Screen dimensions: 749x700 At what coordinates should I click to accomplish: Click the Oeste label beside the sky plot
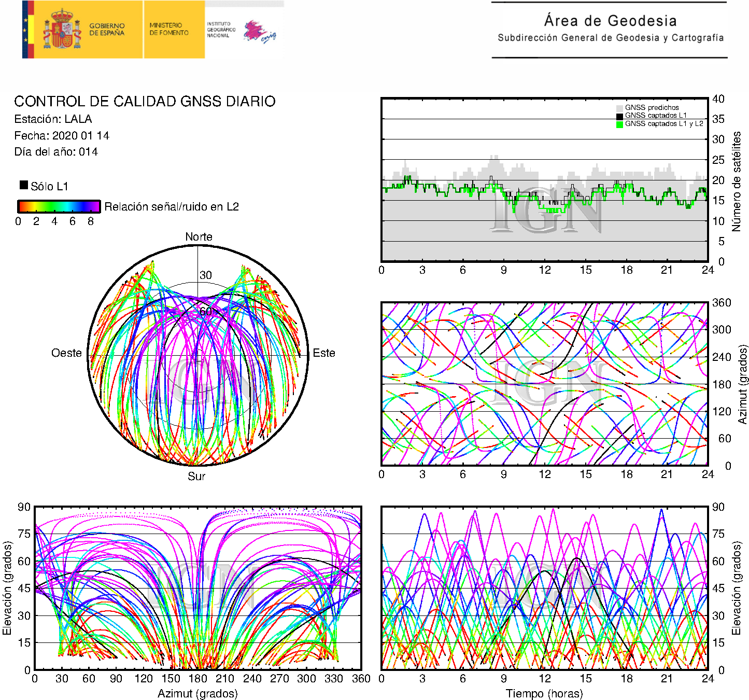click(x=66, y=353)
